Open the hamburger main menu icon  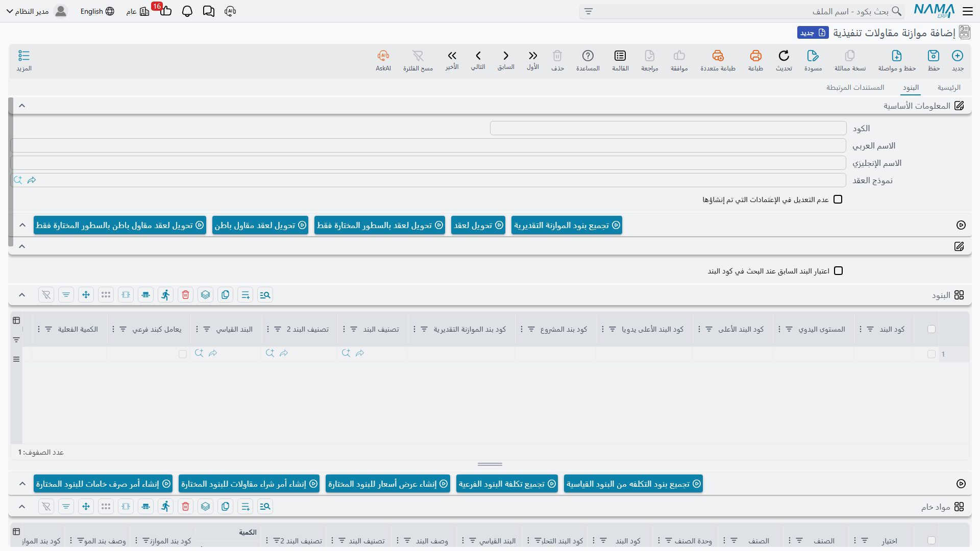(x=968, y=11)
